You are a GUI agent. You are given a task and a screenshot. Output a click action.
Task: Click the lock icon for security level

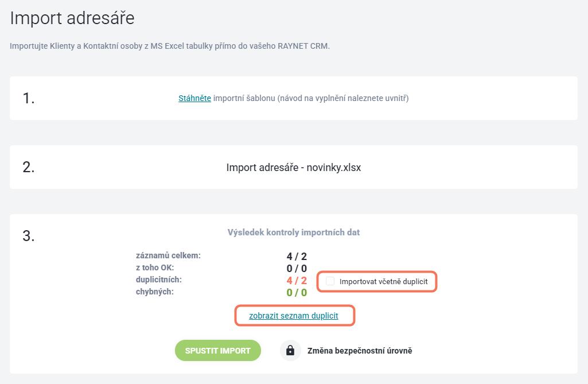tap(290, 351)
